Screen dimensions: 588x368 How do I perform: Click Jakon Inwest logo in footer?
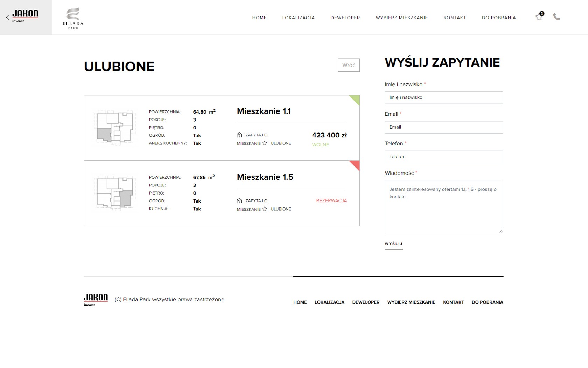96,300
